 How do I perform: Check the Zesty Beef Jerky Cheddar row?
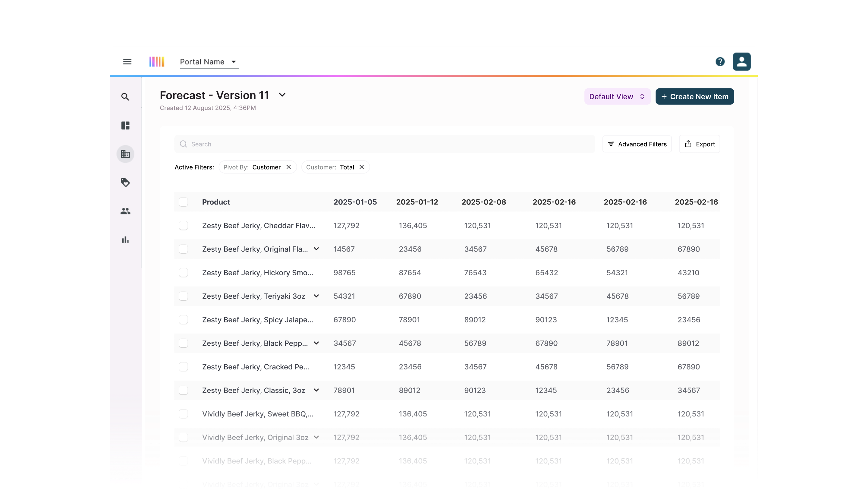point(183,226)
